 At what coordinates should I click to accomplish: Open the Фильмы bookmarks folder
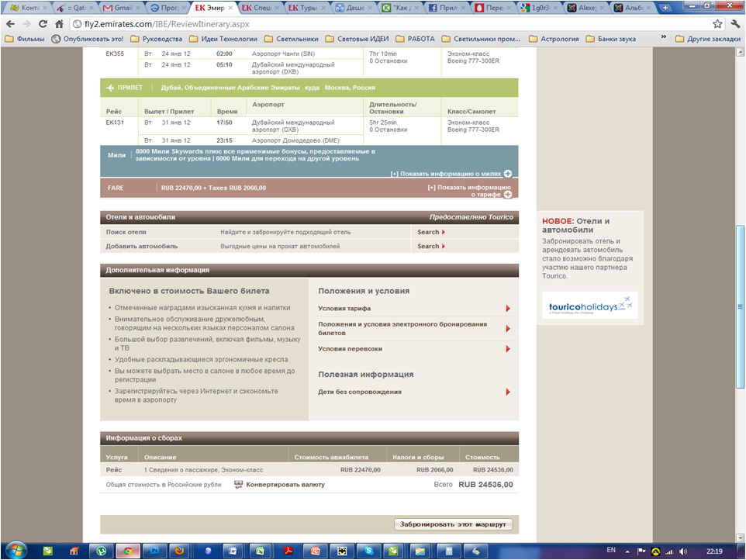coord(26,39)
